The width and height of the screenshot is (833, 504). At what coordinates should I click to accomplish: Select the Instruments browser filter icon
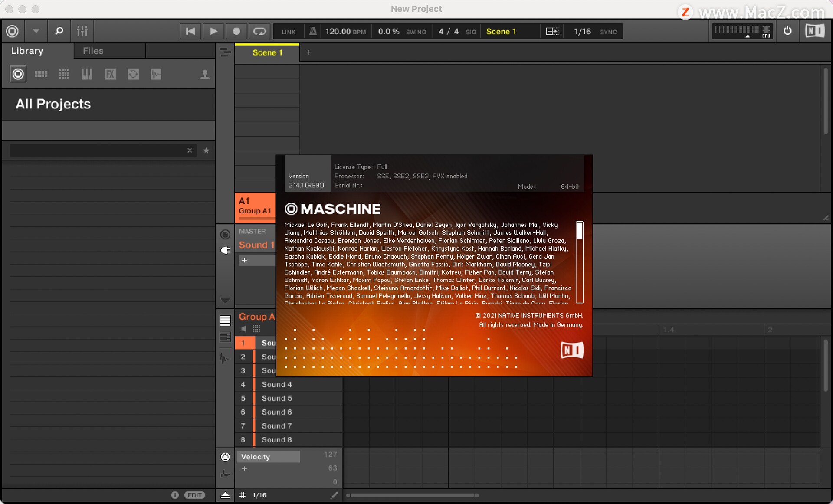point(87,74)
